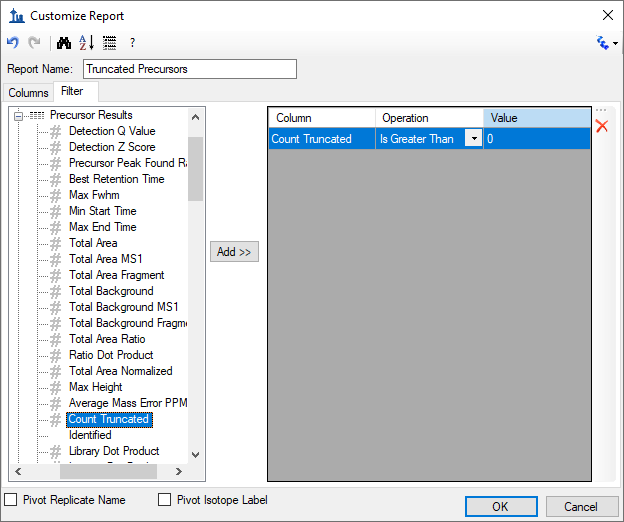Confirm the report with OK

[501, 507]
